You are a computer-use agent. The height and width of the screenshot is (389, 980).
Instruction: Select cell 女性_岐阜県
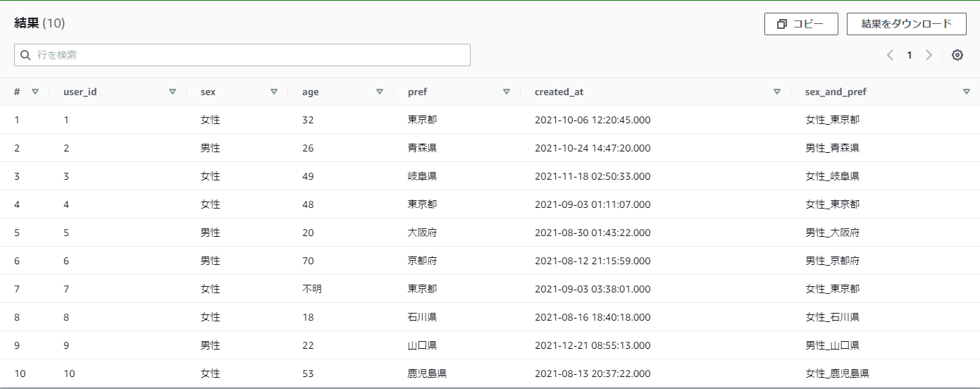pyautogui.click(x=832, y=176)
